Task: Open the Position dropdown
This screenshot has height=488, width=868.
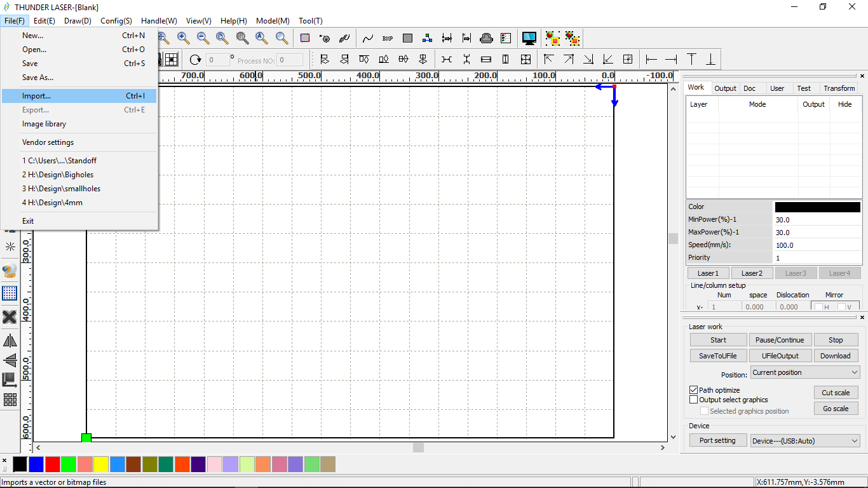Action: tap(805, 372)
